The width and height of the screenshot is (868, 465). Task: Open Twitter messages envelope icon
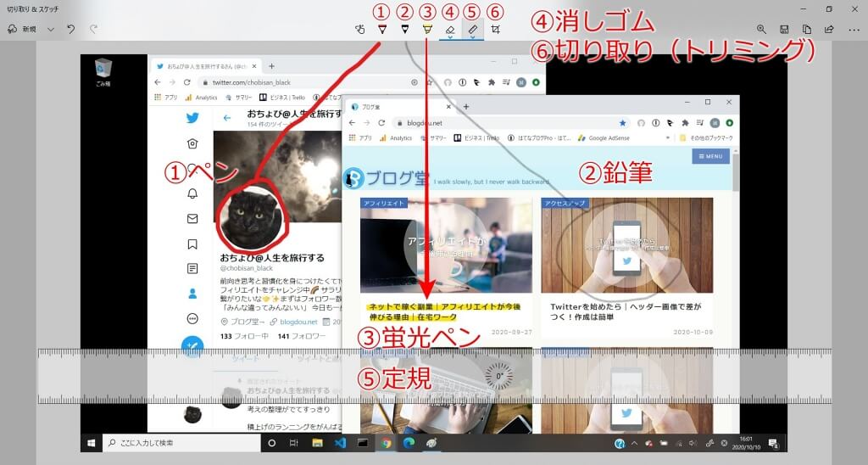point(192,219)
